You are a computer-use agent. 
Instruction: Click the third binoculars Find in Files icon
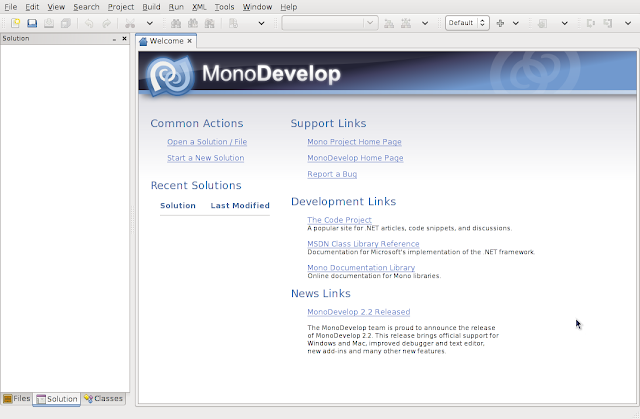[209, 23]
